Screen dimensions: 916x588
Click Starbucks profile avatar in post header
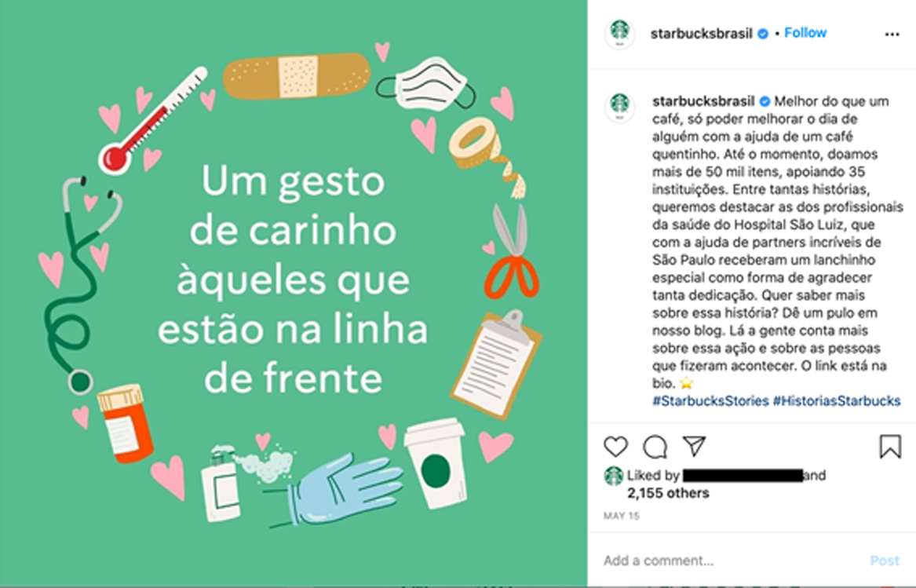click(619, 33)
